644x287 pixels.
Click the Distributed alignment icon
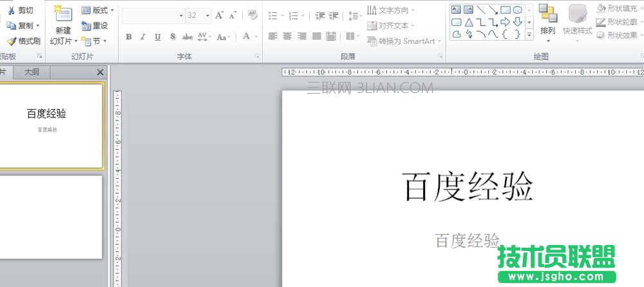click(x=331, y=37)
